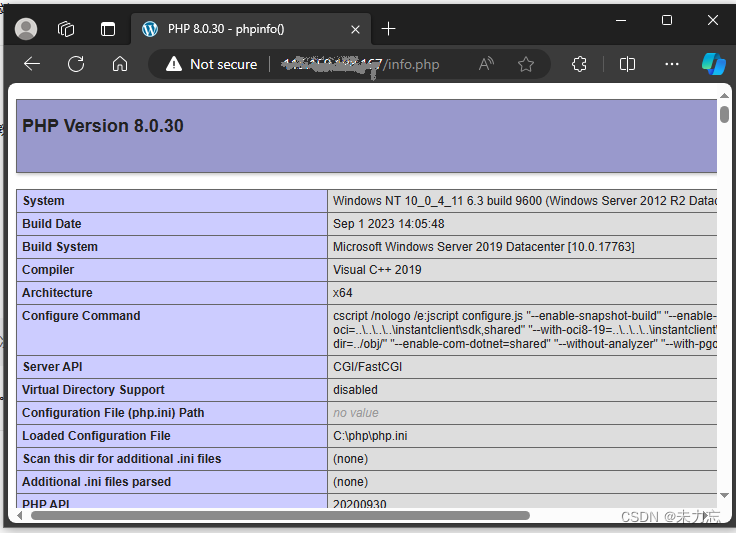Go to the home page

click(120, 63)
